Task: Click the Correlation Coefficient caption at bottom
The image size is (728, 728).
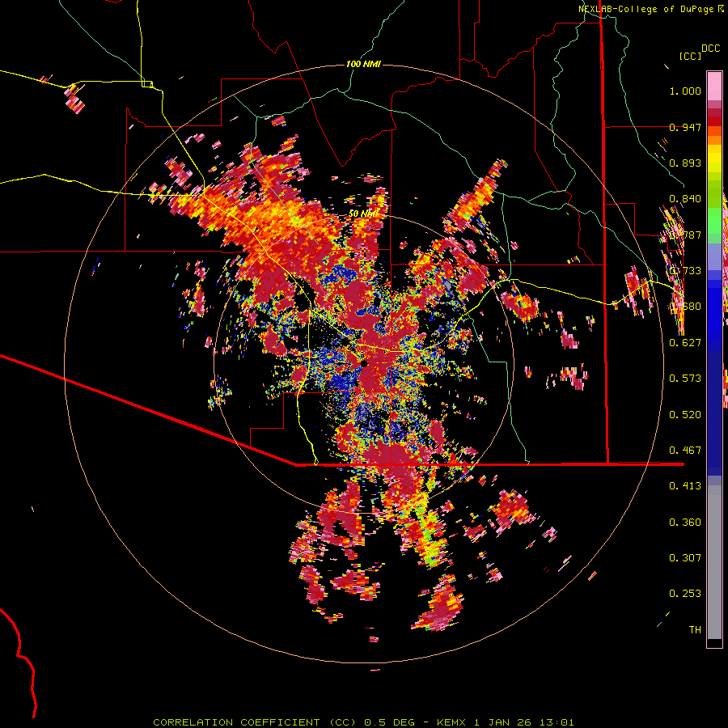Action: tap(363, 722)
